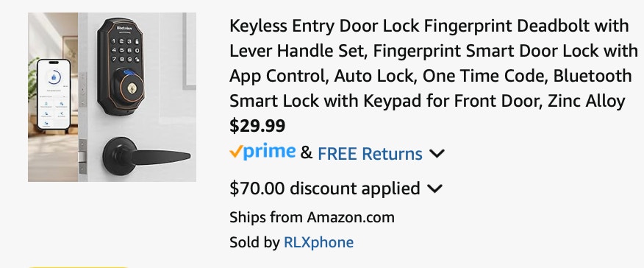Click the $29.99 price
The width and height of the screenshot is (644, 268).
pyautogui.click(x=257, y=126)
